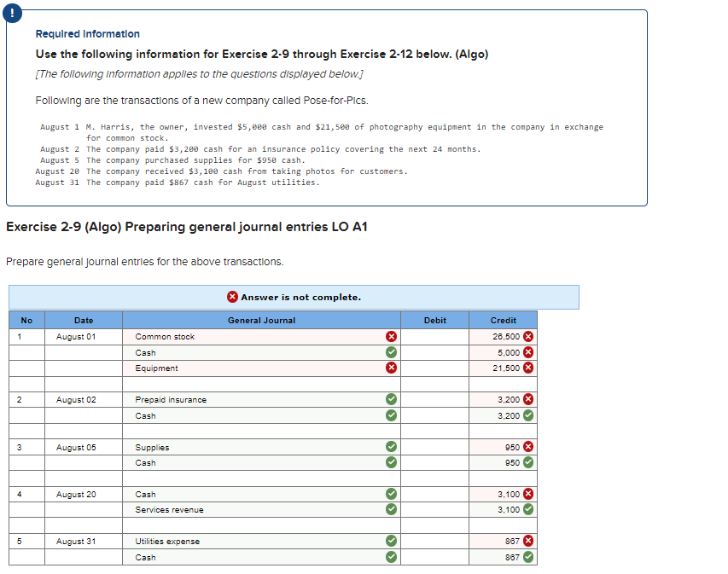This screenshot has height=574, width=728.
Task: Click red X on Supplies 950 credit
Action: 528,446
